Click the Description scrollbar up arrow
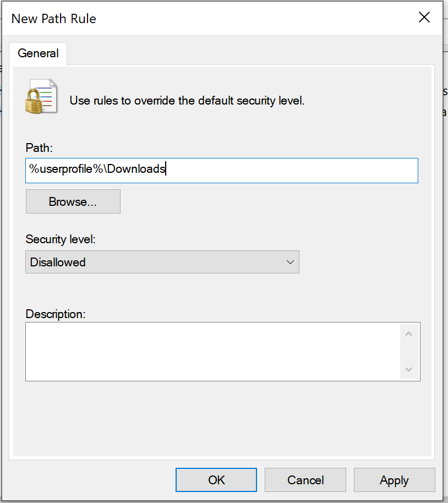This screenshot has height=503, width=448. click(408, 333)
